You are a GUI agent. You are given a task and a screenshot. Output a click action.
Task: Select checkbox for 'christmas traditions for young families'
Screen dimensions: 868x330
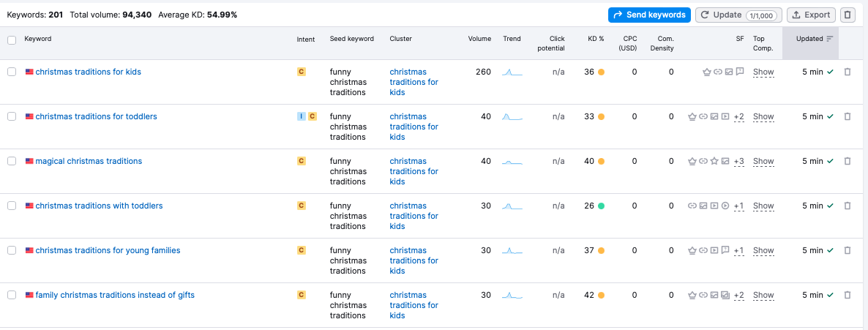pyautogui.click(x=12, y=250)
